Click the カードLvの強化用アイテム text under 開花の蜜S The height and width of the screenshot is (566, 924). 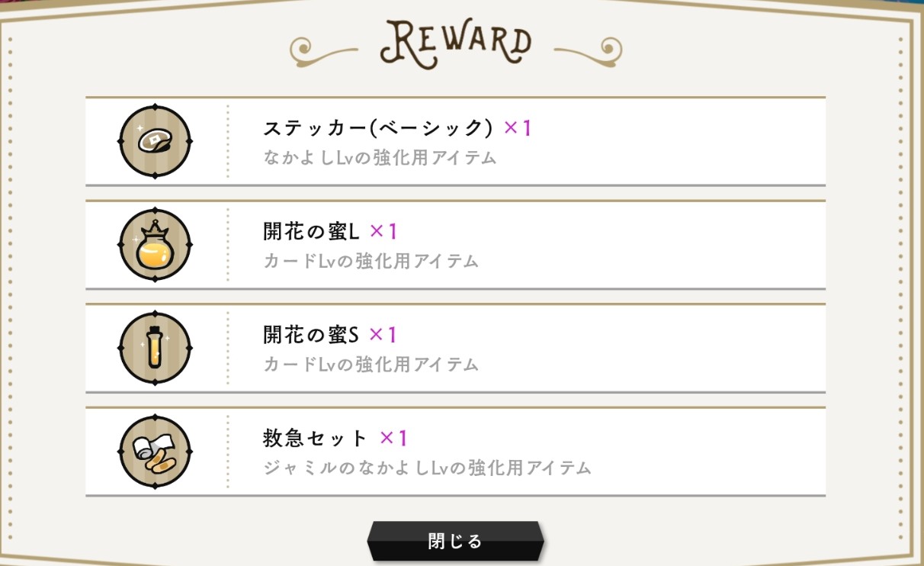[x=371, y=365]
